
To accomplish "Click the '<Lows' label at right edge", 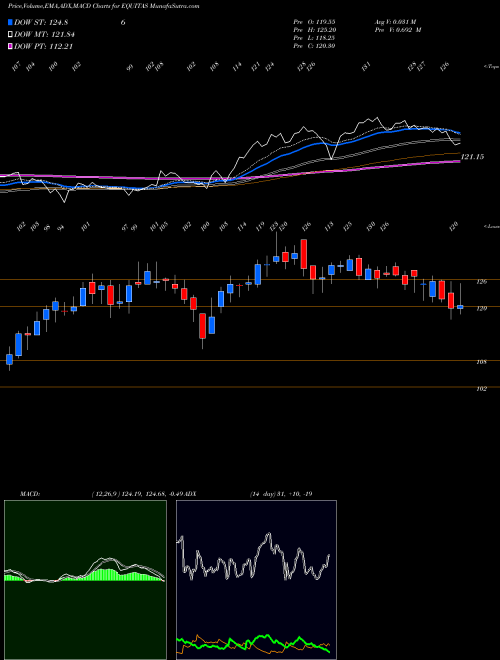I will click(x=492, y=226).
